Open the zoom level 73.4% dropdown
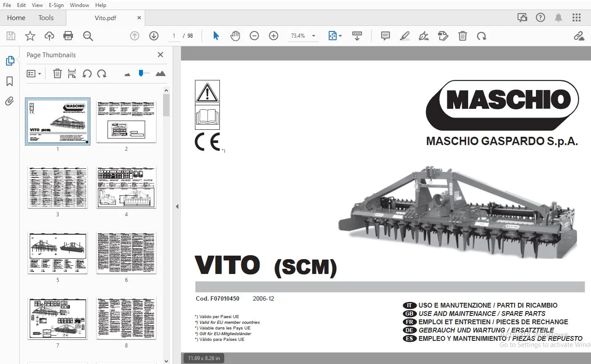Image resolution: width=591 pixels, height=364 pixels. point(303,36)
